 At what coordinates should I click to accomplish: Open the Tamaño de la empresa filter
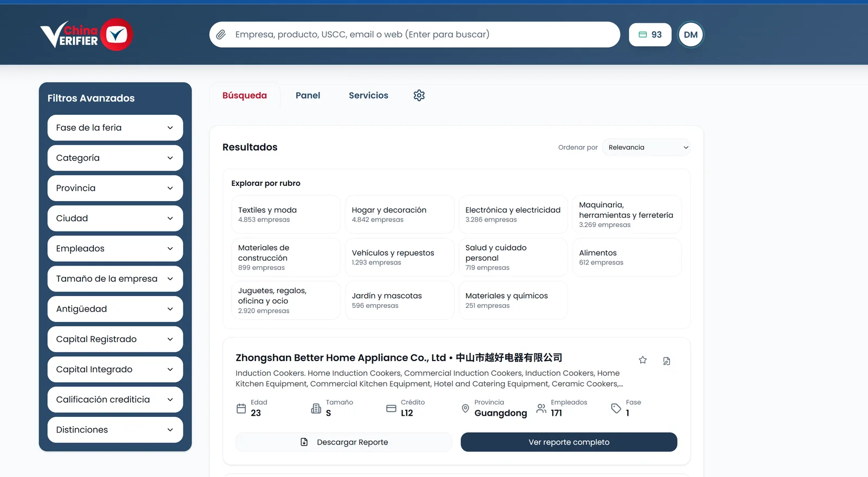coord(115,279)
